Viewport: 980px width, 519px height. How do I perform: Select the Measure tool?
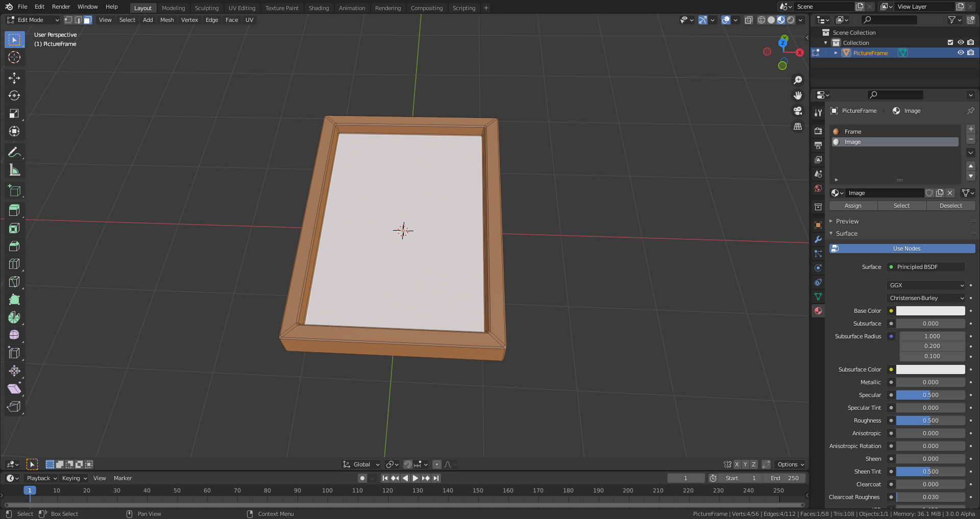click(x=14, y=170)
